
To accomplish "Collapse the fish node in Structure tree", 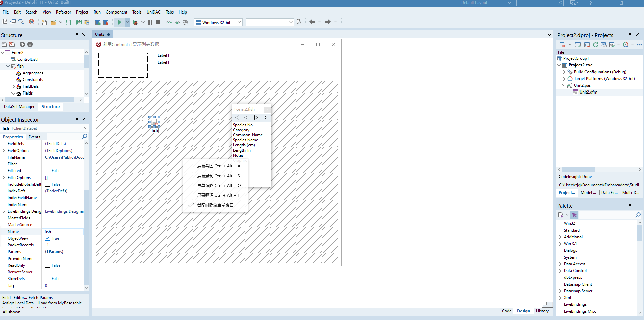I will pyautogui.click(x=8, y=66).
